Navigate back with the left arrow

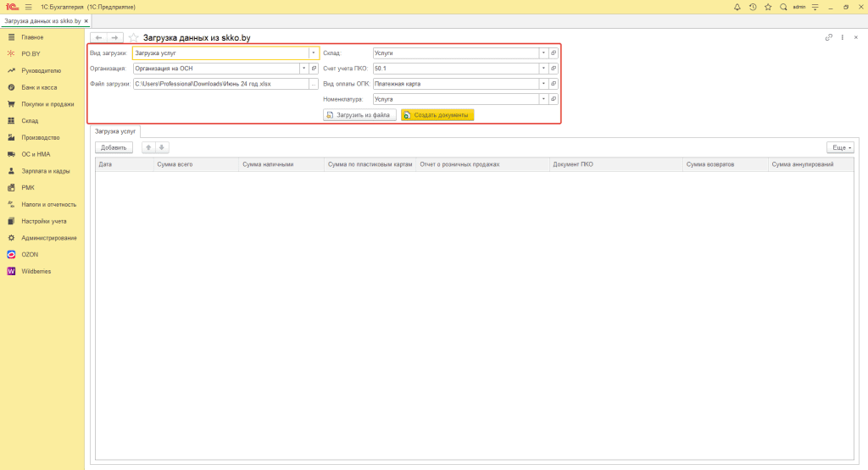pos(98,38)
